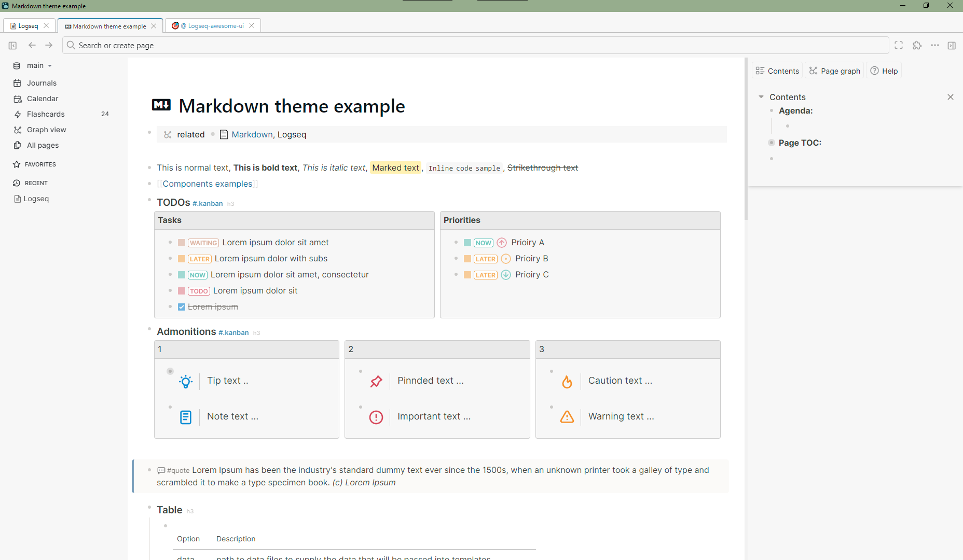Toggle the Prioiry B task checkbox
This screenshot has height=560, width=963.
point(467,259)
